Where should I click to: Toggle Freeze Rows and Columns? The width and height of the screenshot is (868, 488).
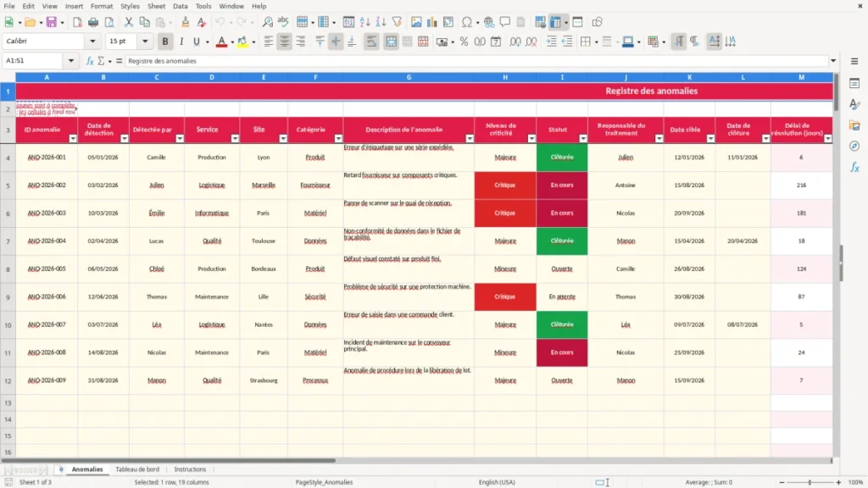click(555, 22)
